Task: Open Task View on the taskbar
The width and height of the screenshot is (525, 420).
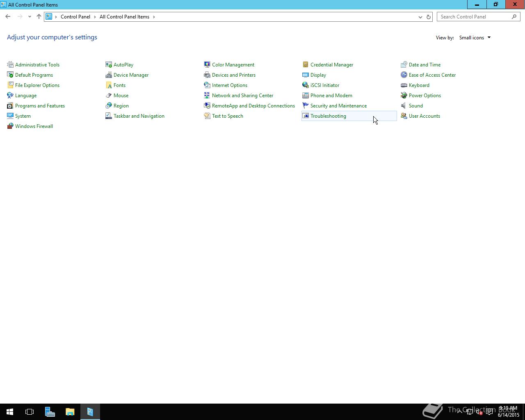Action: tap(30, 412)
